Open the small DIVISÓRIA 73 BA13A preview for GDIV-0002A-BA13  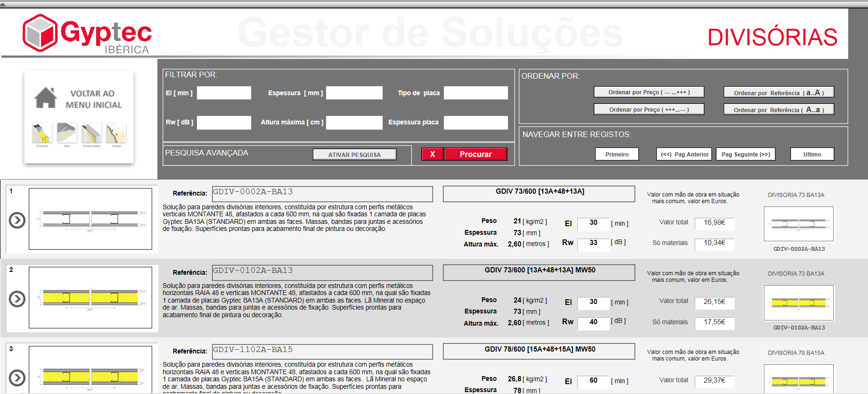[799, 224]
